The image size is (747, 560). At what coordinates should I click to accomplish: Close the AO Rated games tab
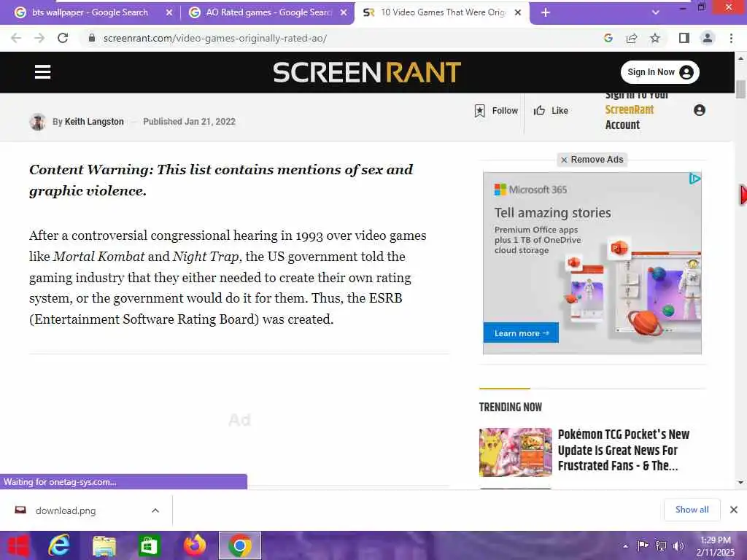point(344,12)
